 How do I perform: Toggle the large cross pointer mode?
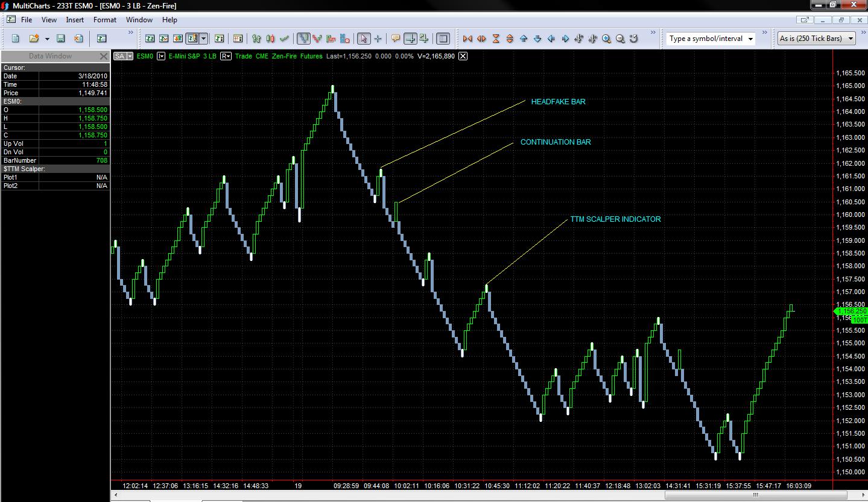[410, 39]
